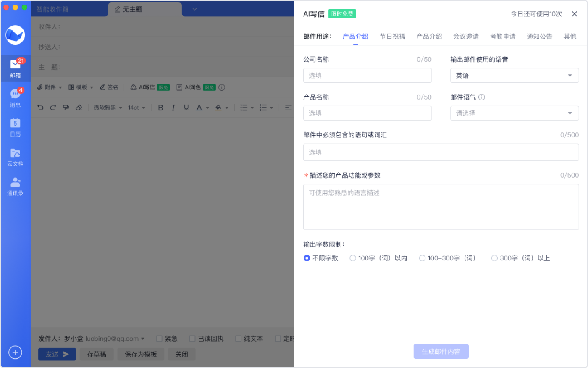This screenshot has width=588, height=368.
Task: Select the unlimited word count option
Action: [307, 258]
